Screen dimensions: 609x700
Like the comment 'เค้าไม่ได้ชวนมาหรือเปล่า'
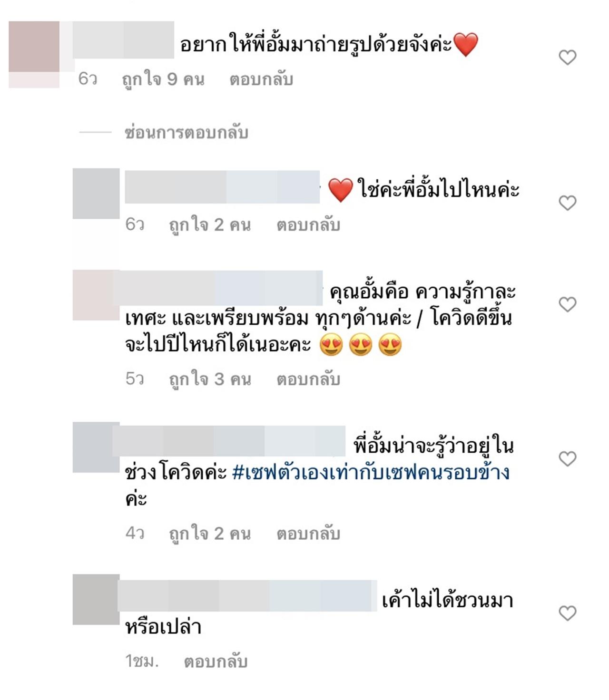[567, 613]
